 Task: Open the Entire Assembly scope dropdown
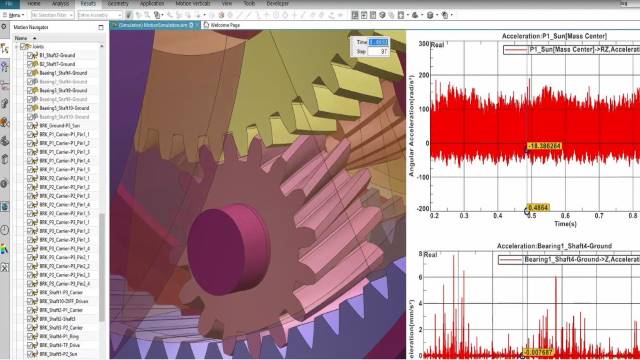coord(100,15)
